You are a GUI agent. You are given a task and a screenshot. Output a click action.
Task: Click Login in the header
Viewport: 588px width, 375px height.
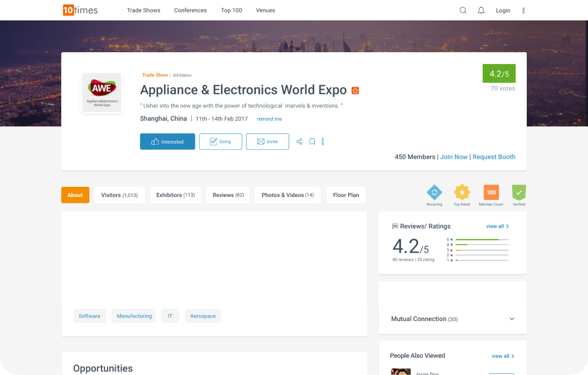click(503, 11)
